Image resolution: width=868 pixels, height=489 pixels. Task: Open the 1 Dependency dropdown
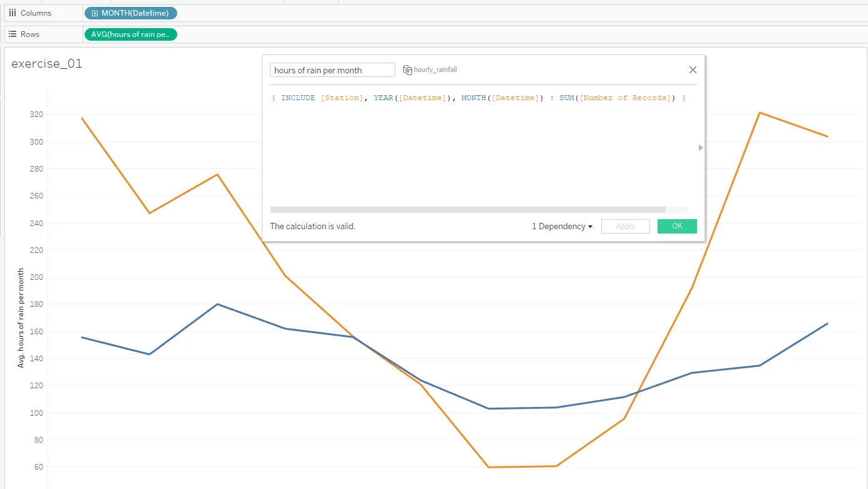tap(562, 226)
